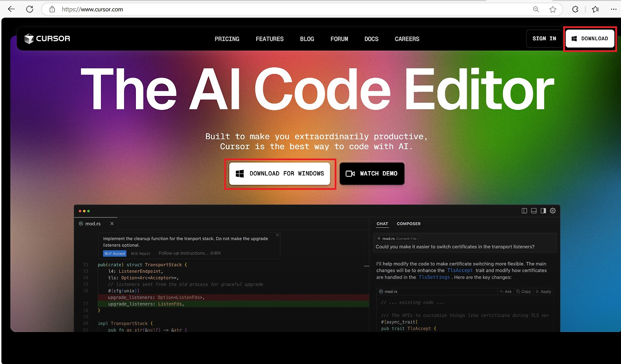Click Ask on the mod.rs code block

coord(506,292)
